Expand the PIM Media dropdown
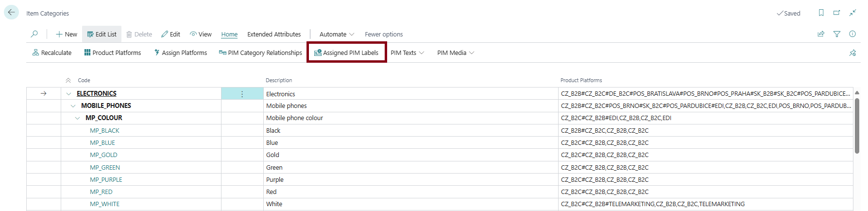868x211 pixels. pos(456,53)
